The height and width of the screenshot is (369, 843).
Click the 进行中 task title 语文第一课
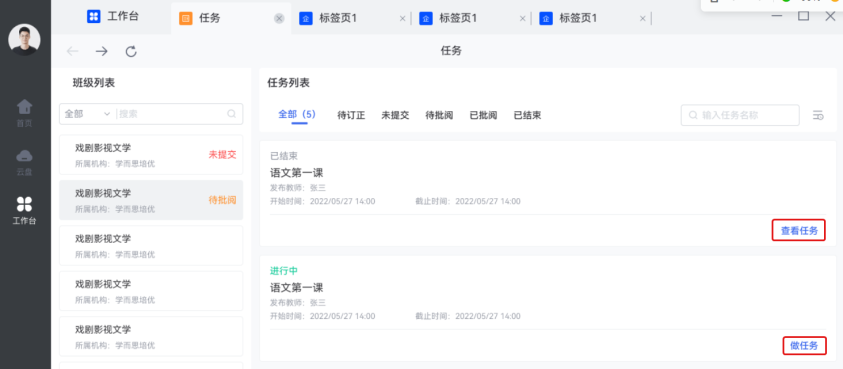tap(296, 288)
